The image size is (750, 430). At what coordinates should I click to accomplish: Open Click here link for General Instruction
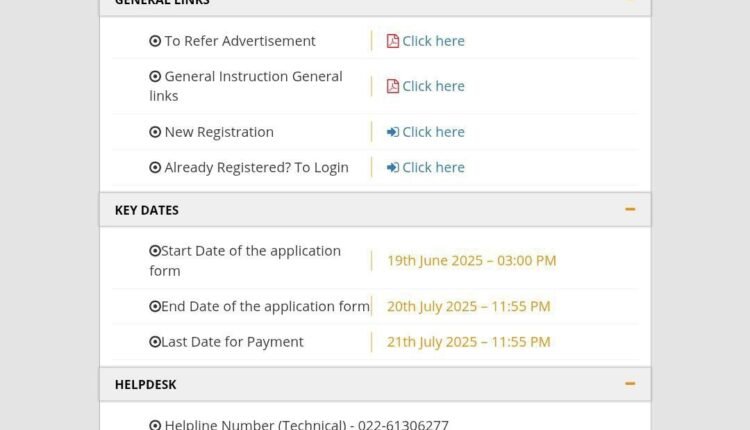point(433,86)
